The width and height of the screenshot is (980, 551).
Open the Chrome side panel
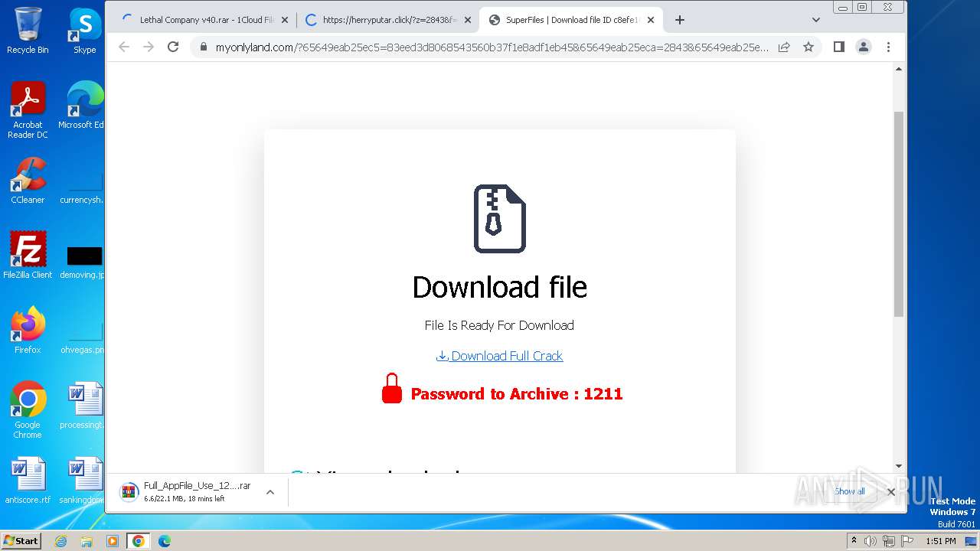click(x=839, y=47)
